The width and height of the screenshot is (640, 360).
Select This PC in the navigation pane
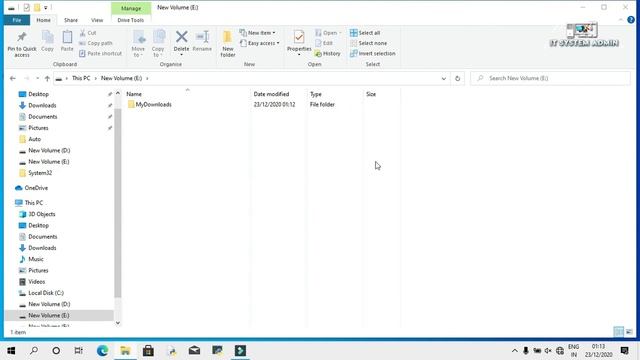coord(33,203)
